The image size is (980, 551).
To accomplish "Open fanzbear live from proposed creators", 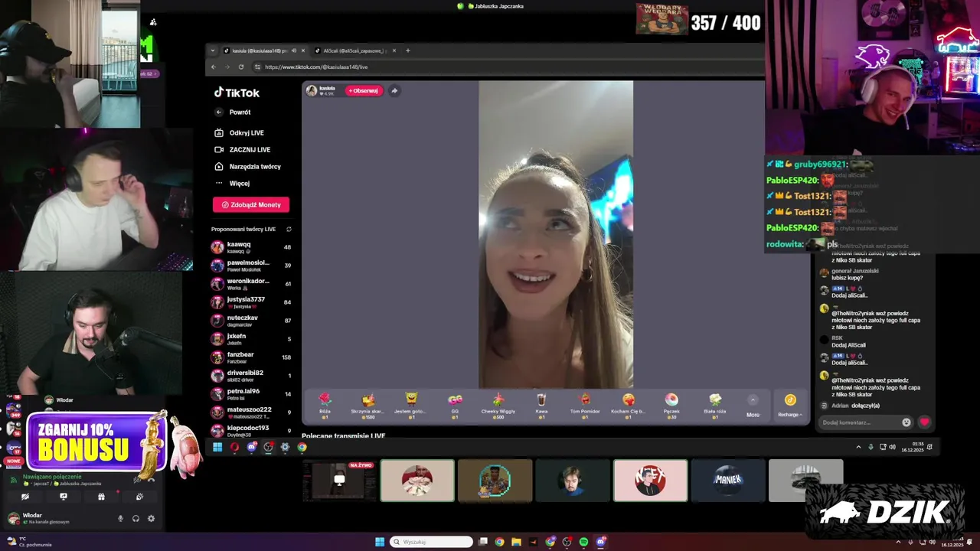I will tap(252, 357).
